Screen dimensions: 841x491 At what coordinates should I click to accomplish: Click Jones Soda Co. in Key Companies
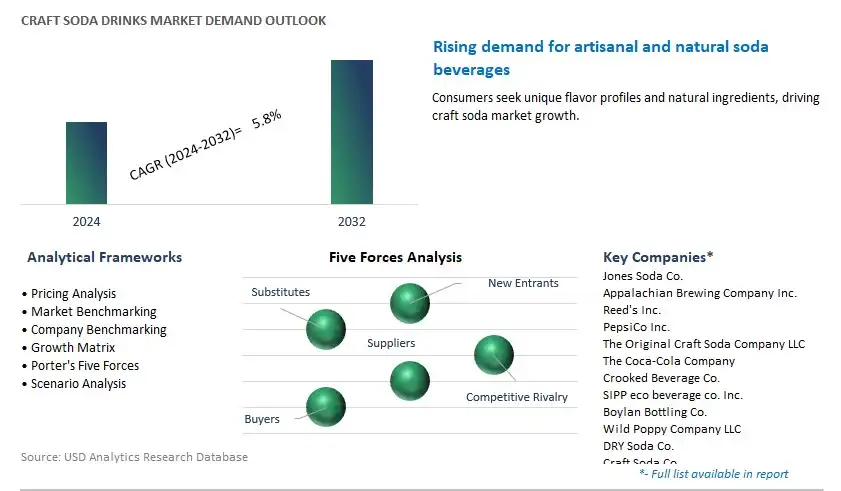(643, 276)
